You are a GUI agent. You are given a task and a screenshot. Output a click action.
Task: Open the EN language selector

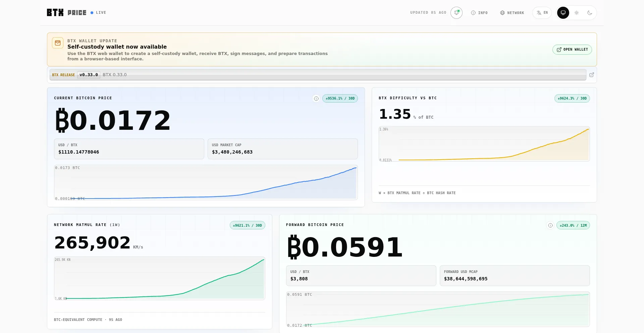tap(542, 13)
